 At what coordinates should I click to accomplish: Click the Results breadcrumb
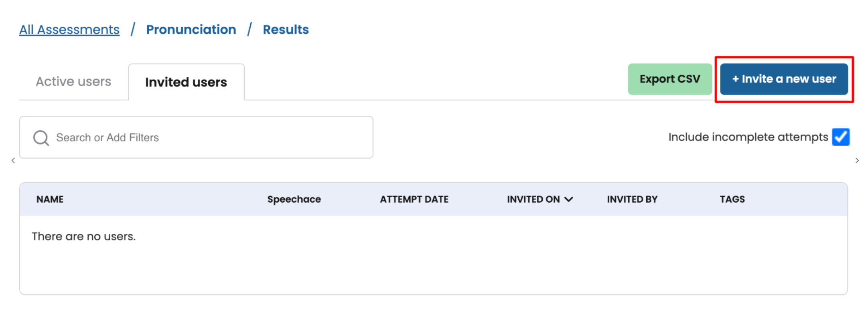tap(286, 30)
